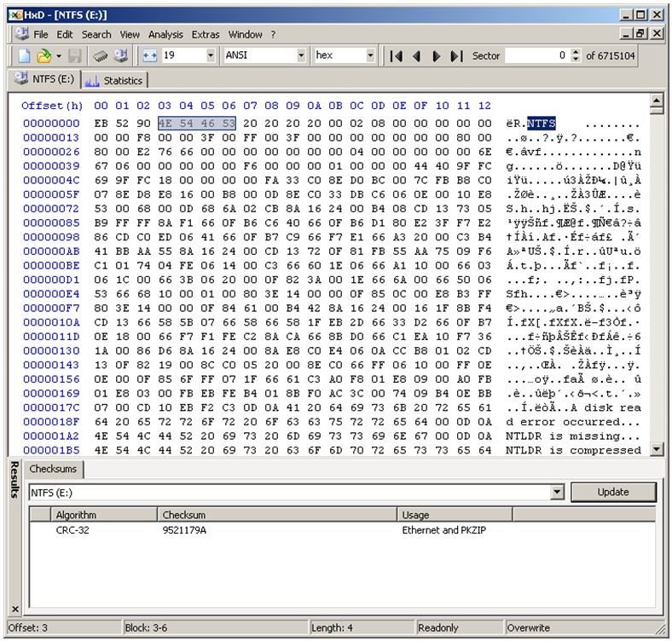
Task: Close the Results panel with X
Action: [x=14, y=609]
